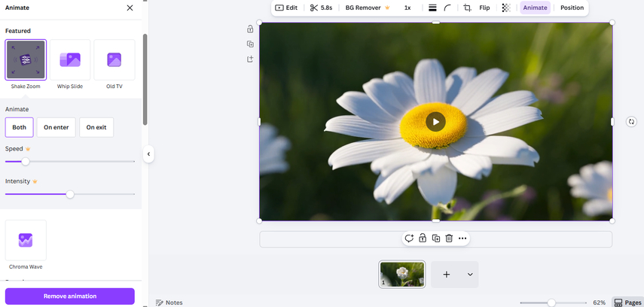Apply the Old TV animation
This screenshot has width=644, height=307.
[114, 60]
